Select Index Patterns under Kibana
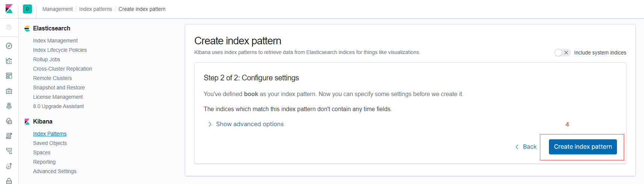644x184 pixels. (50, 134)
